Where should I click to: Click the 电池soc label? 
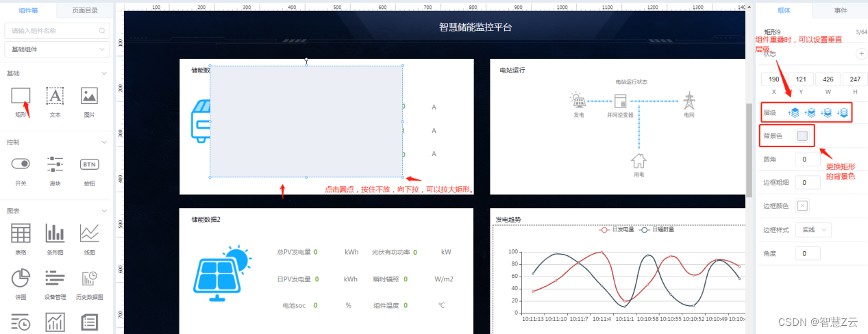point(295,305)
